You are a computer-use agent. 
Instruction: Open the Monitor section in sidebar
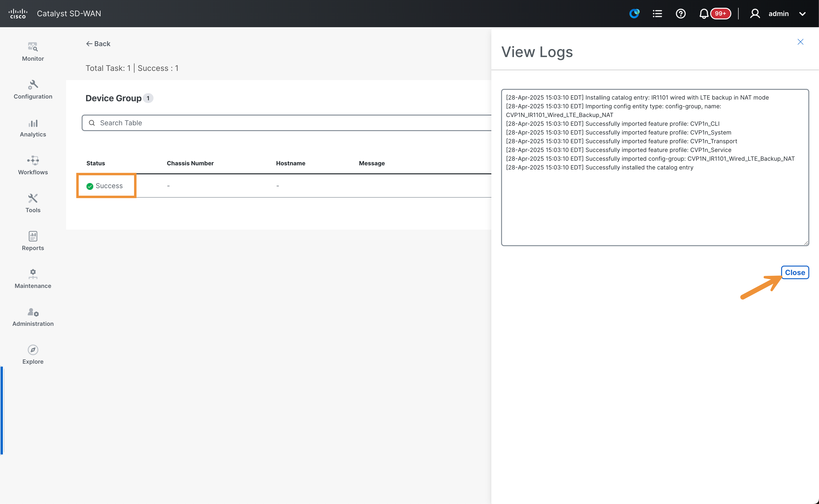point(33,52)
